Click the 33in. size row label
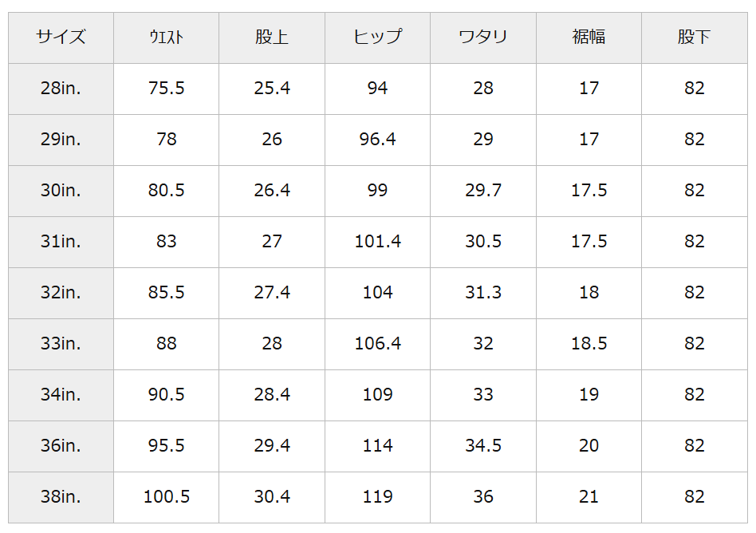 [61, 343]
